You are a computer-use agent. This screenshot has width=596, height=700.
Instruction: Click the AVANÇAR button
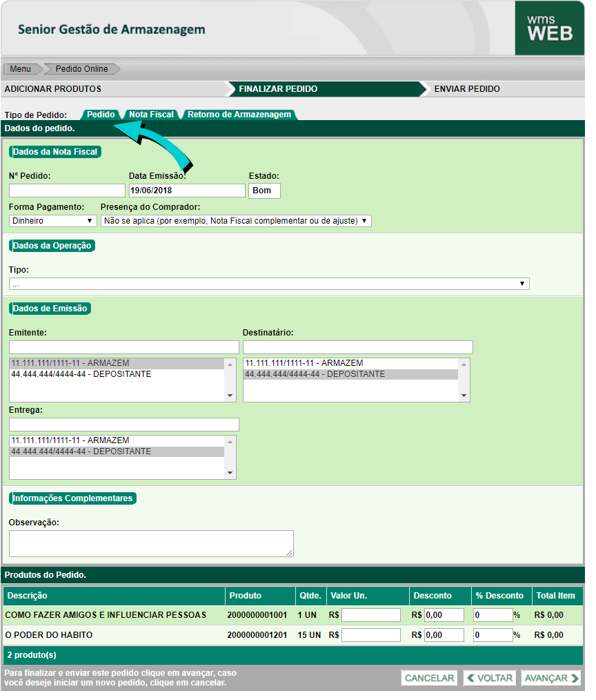click(x=551, y=678)
